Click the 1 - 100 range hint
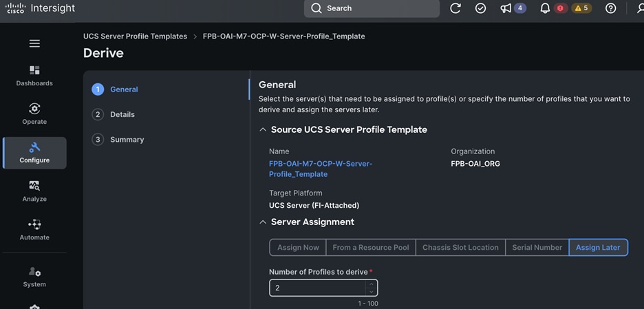Viewport: 644px width, 309px height. click(368, 303)
